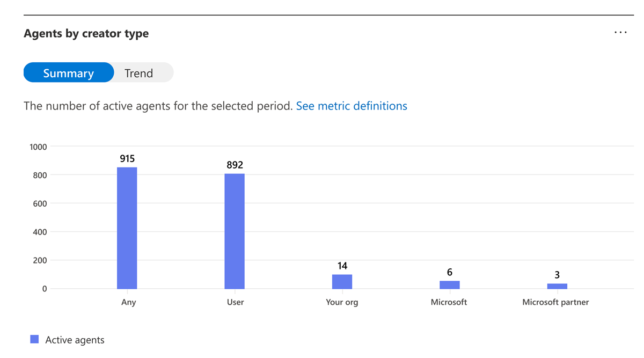644x358 pixels.
Task: Click the User axis category label
Action: point(235,302)
